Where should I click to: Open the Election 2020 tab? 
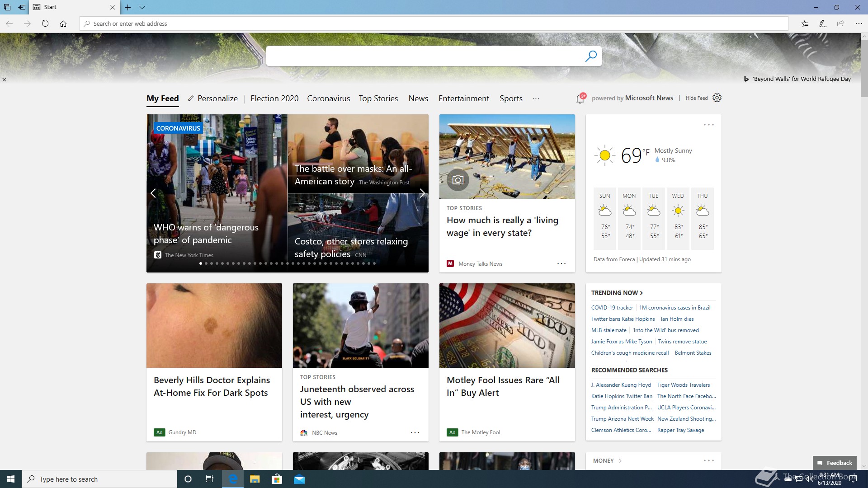point(274,99)
